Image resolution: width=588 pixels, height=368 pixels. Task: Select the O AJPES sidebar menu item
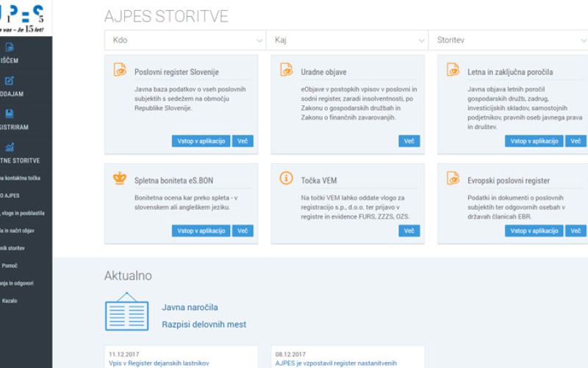tap(10, 196)
